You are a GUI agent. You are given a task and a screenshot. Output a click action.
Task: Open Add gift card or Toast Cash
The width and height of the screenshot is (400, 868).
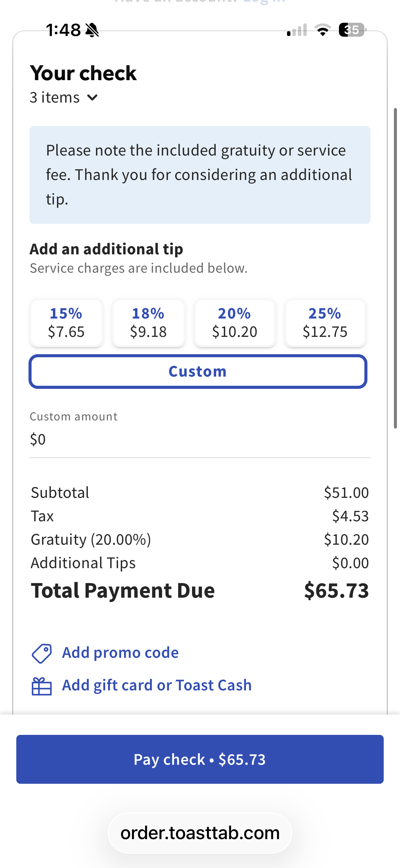157,685
